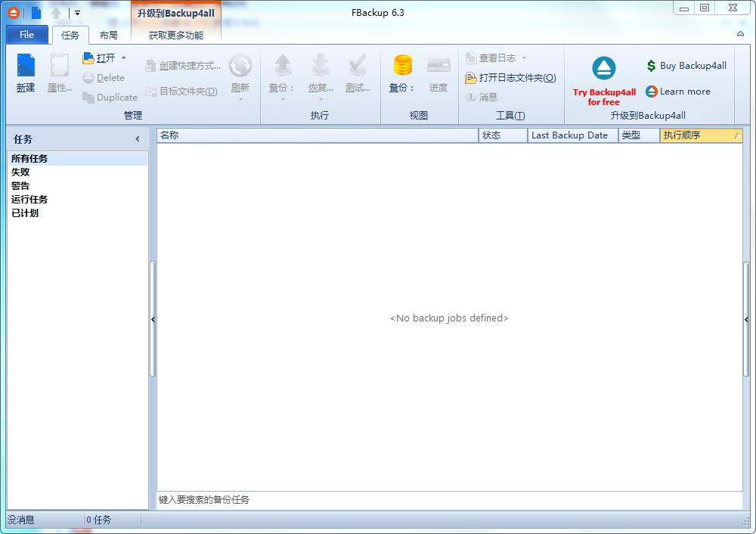The height and width of the screenshot is (534, 756).
Task: Open the quick access toolbar customize dropdown
Action: click(77, 13)
